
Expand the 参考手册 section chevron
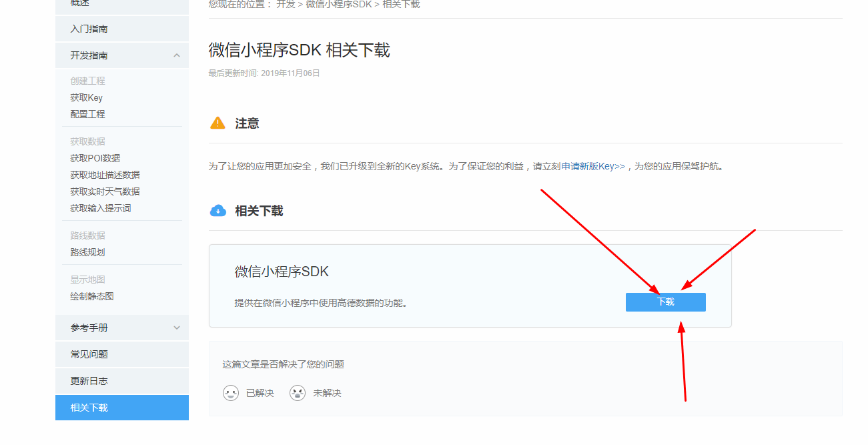click(177, 328)
